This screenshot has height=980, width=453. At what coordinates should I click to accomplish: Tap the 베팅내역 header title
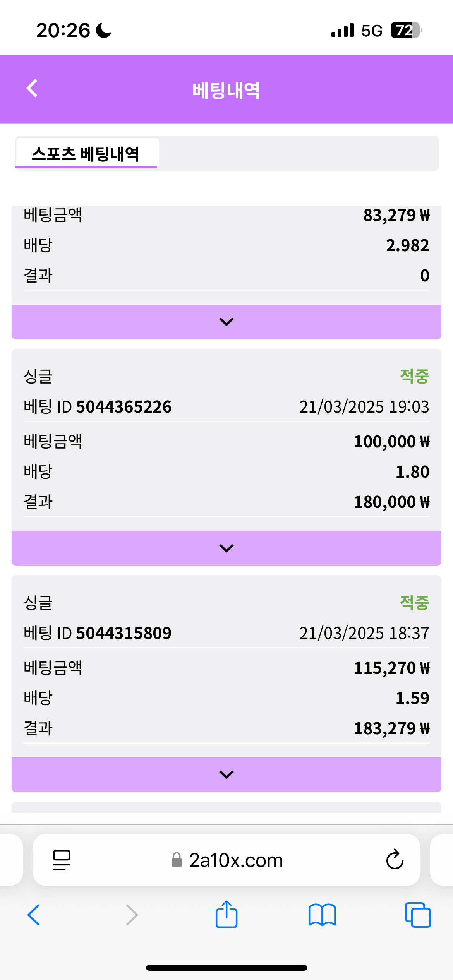226,90
